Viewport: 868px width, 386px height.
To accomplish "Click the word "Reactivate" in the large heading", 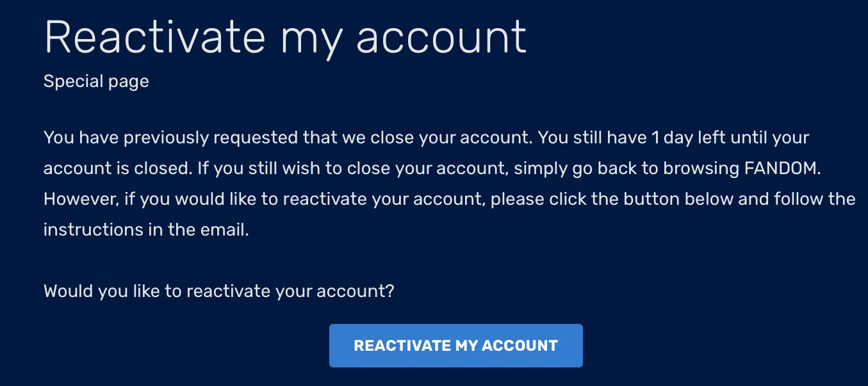I will point(154,36).
